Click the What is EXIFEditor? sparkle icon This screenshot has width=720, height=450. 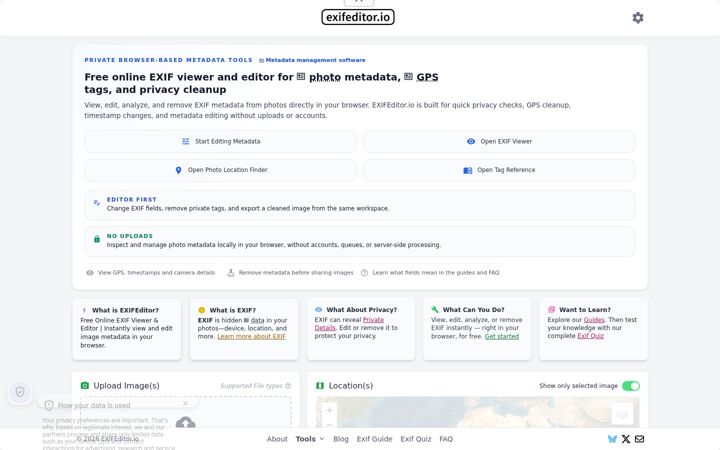pos(84,310)
